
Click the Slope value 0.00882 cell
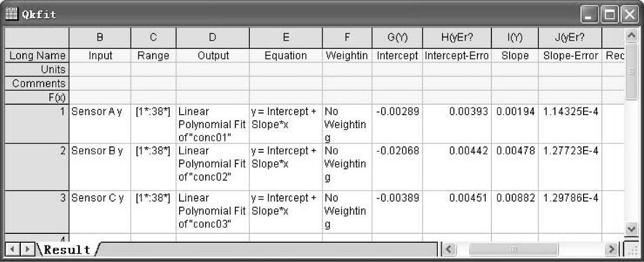[x=514, y=211]
